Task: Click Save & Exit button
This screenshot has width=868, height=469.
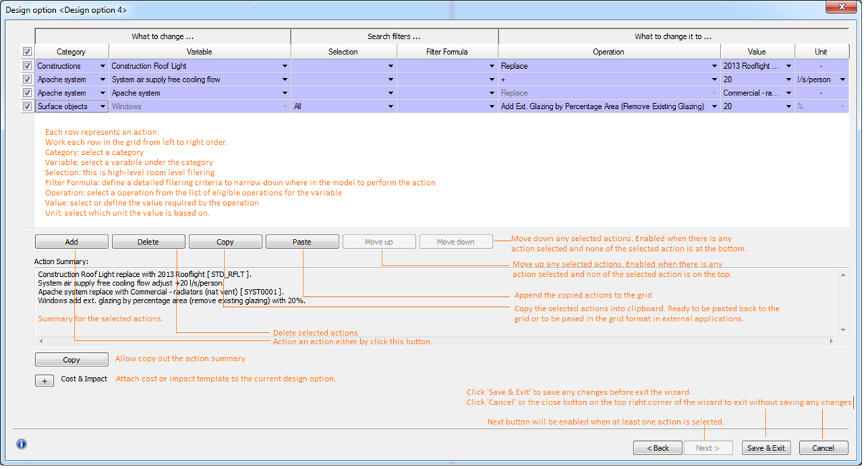Action: [x=765, y=447]
